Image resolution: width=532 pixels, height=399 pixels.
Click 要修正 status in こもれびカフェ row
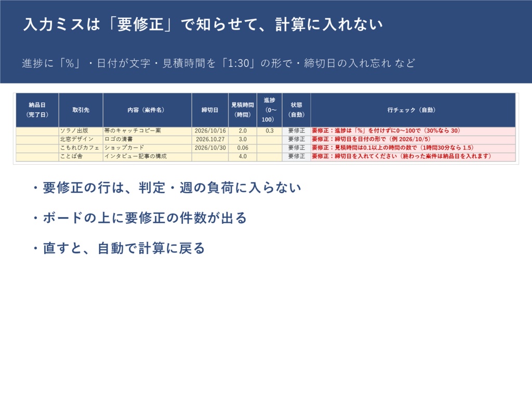pyautogui.click(x=296, y=148)
